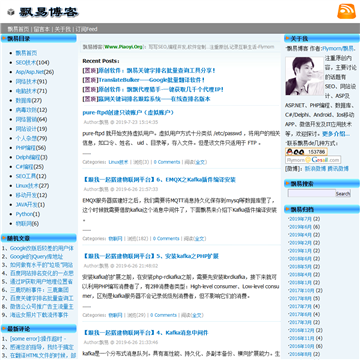
Task: Open random article 1 starting with Google改版
Action: (x=42, y=248)
